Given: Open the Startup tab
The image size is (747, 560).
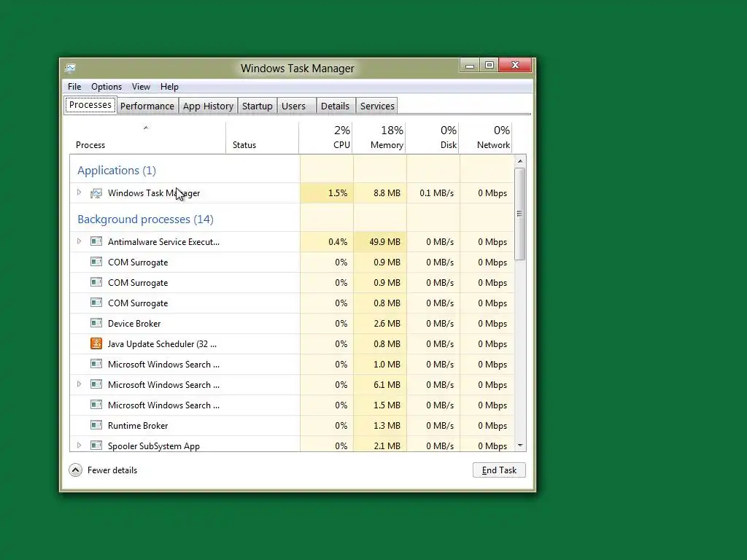Looking at the screenshot, I should coord(258,106).
